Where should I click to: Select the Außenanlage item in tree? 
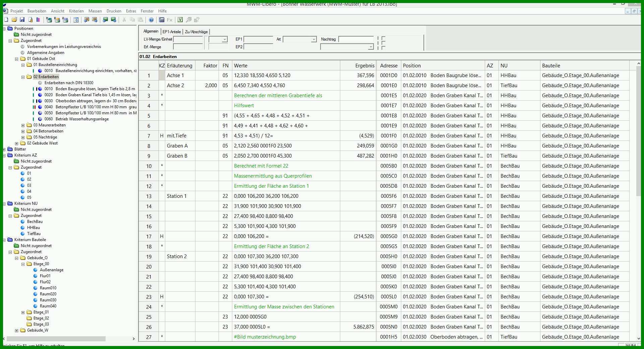[x=51, y=270]
